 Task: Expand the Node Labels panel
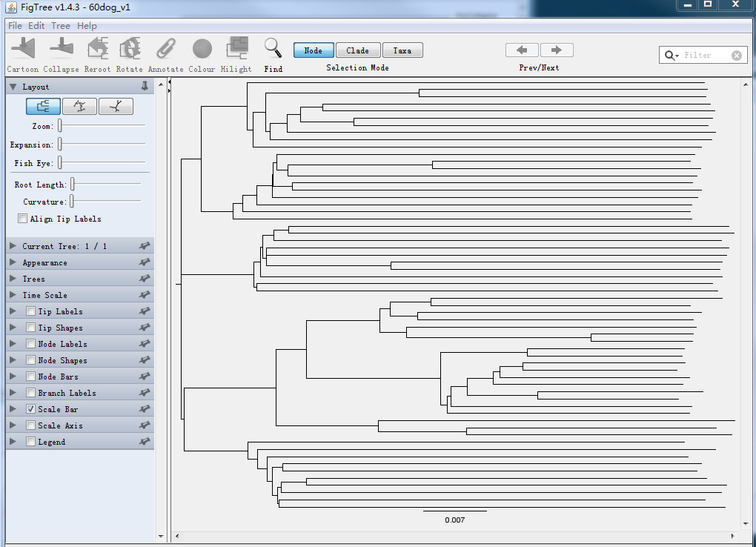pos(13,343)
